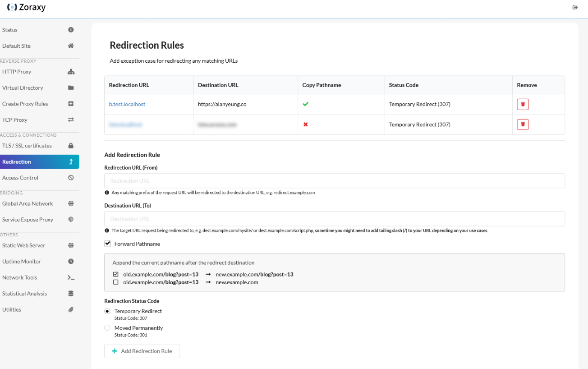Open TCP Proxy page

[39, 120]
